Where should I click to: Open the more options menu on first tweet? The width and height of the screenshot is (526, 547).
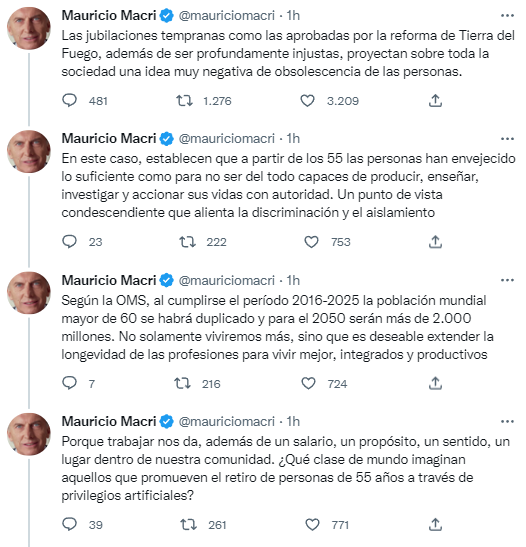coord(507,16)
